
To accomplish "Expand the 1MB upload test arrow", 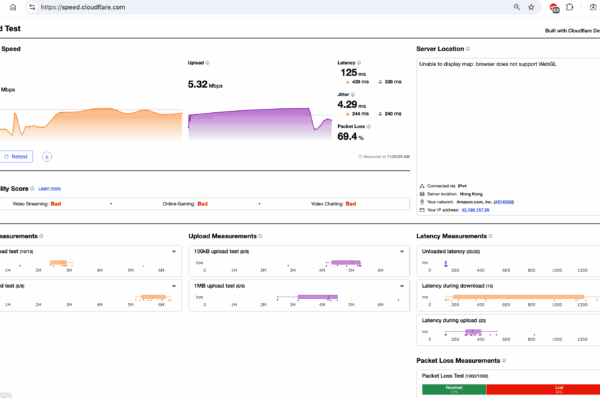I will pyautogui.click(x=402, y=286).
